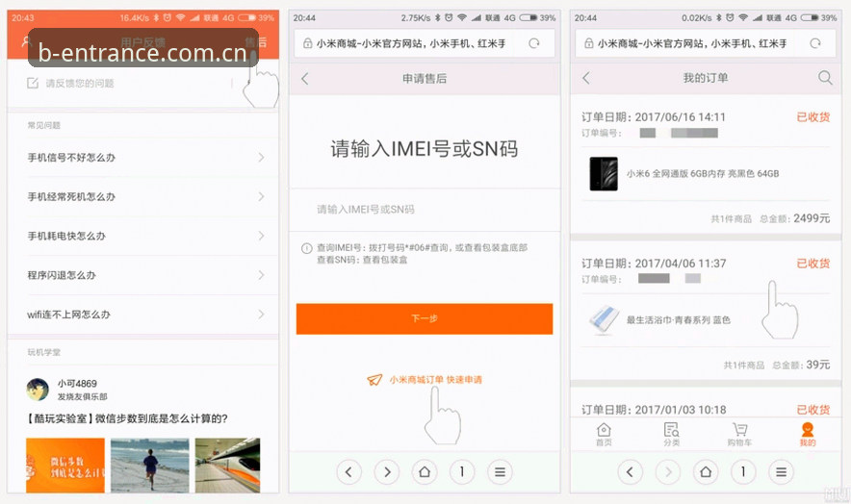The height and width of the screenshot is (504, 851).
Task: Browser back button below 我的订单 screen
Action: tap(631, 472)
